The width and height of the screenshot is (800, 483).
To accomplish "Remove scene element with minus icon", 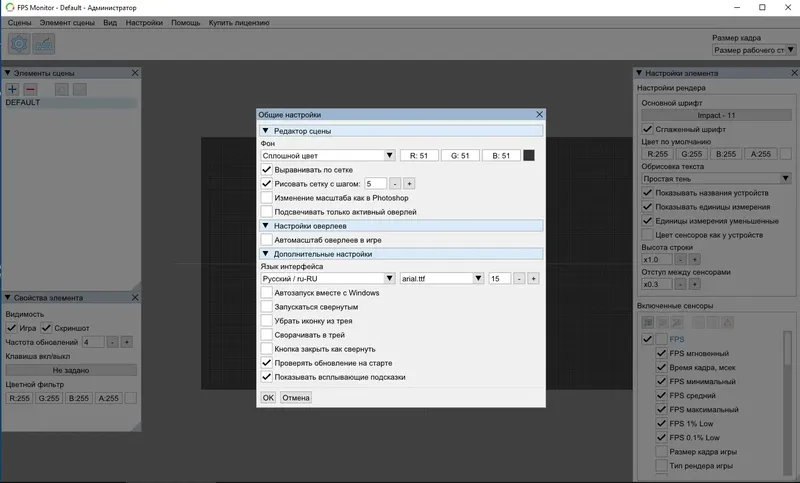I will 30,90.
